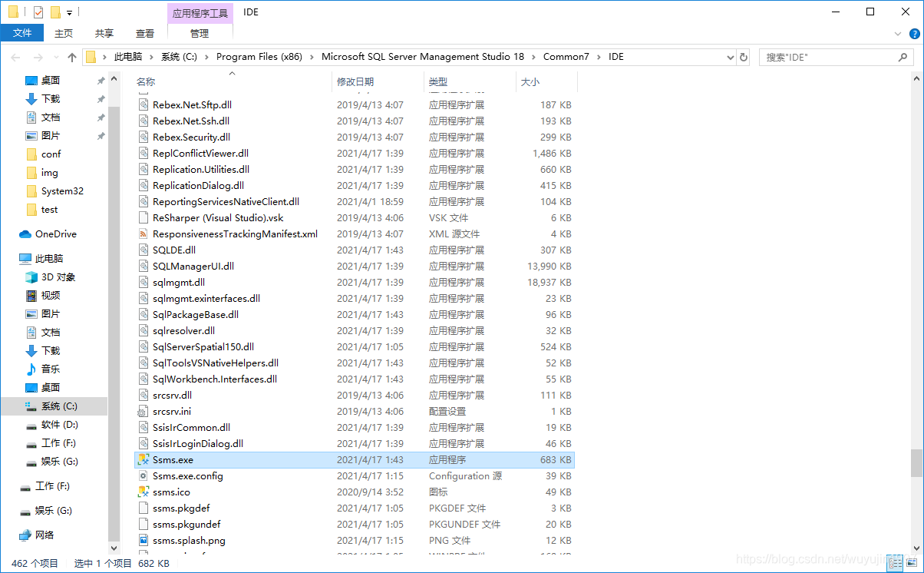Screen dimensions: 924x573
Task: Click the 音乐 music icon in sidebar
Action: click(31, 369)
